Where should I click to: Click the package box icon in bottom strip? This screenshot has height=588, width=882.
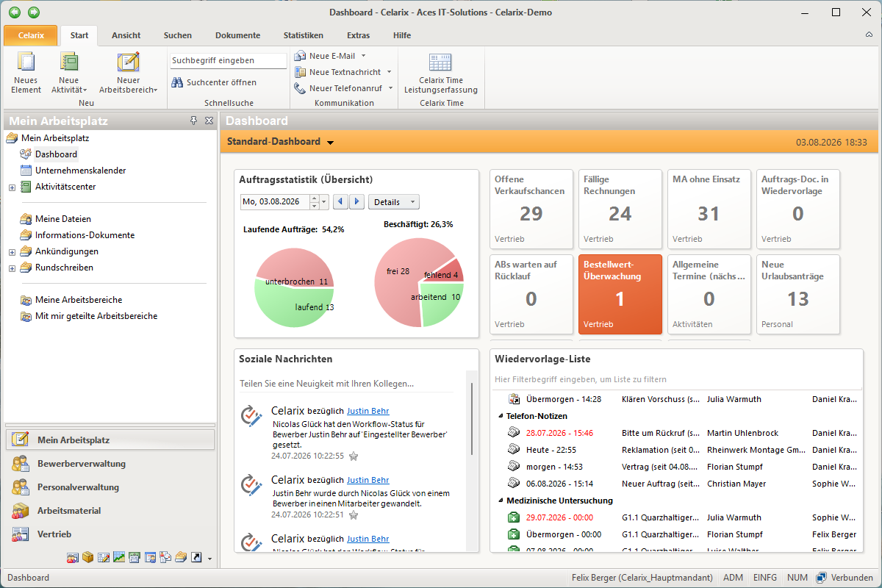87,557
